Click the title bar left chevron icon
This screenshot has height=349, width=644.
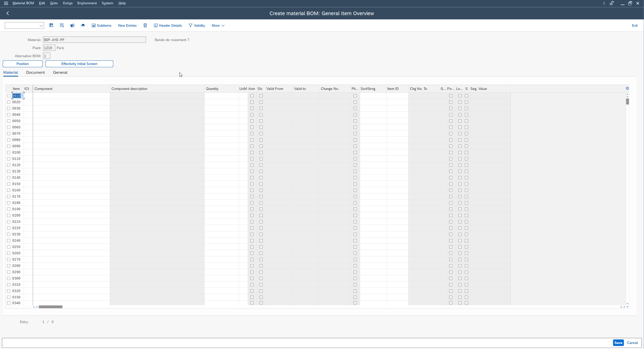coord(604,3)
